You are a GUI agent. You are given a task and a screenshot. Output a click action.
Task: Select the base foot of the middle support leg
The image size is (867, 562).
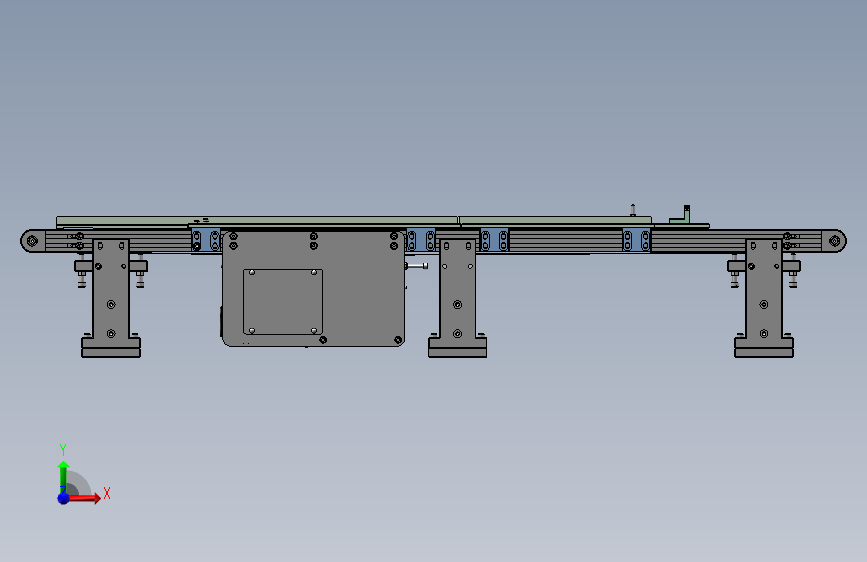point(457,348)
